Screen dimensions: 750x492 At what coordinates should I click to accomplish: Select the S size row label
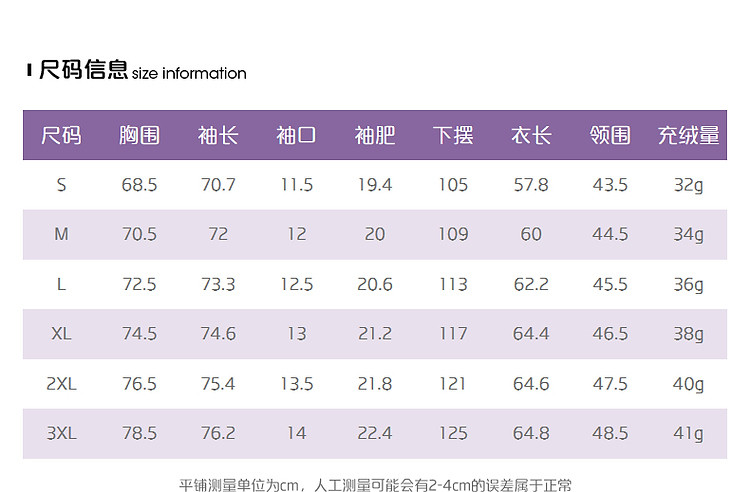coord(61,185)
